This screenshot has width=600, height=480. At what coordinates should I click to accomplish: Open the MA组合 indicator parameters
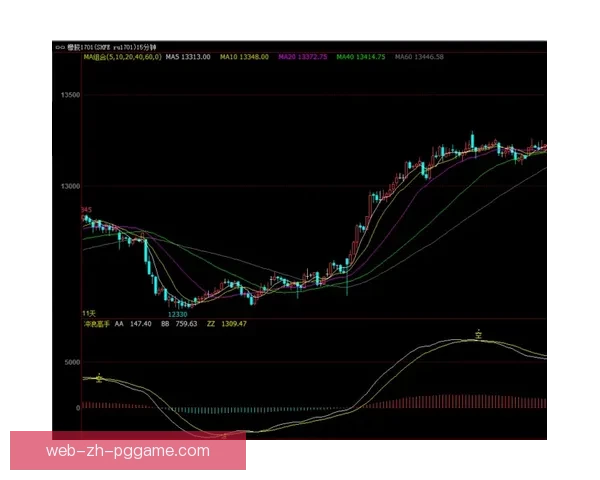pyautogui.click(x=120, y=57)
